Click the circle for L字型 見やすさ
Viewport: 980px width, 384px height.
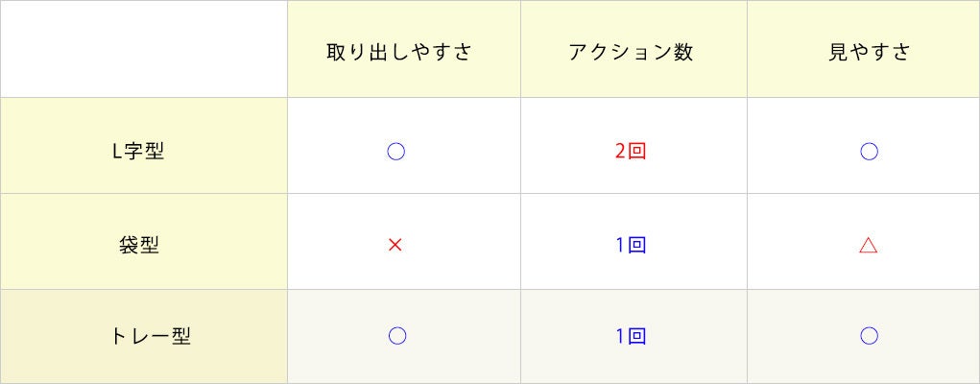pyautogui.click(x=869, y=152)
